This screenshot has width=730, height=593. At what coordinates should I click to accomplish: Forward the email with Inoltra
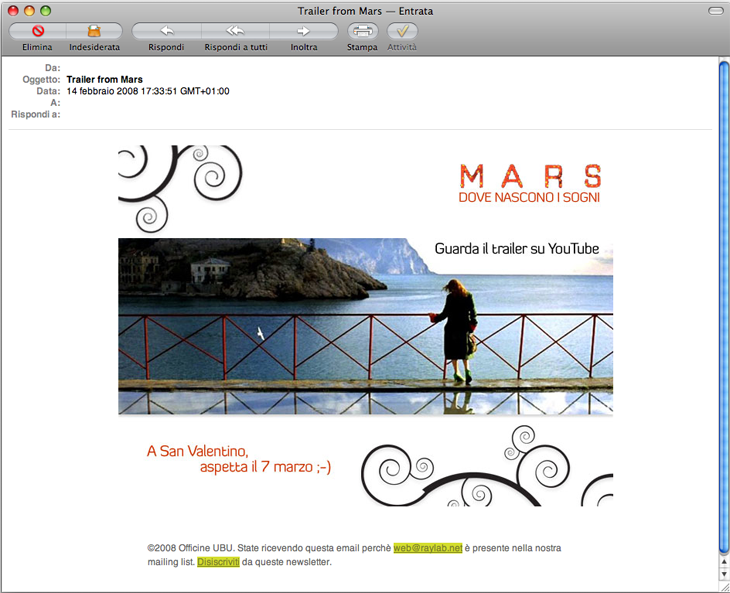(x=303, y=31)
